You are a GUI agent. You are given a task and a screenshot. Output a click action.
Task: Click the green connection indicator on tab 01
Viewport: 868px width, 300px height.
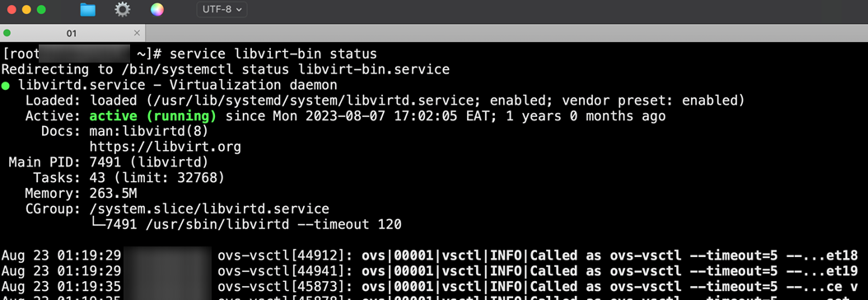[7, 33]
